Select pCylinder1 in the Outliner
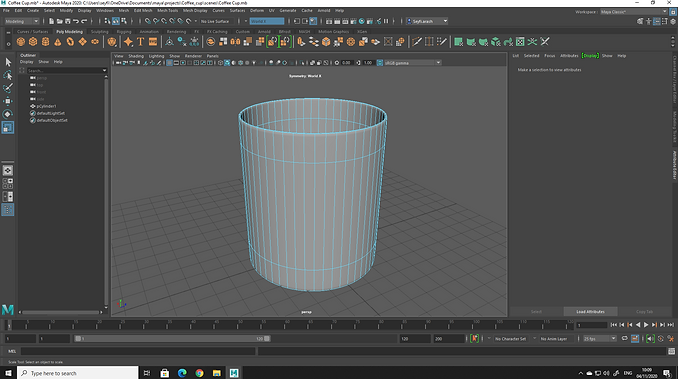Screen dimensions: 678x379 pyautogui.click(x=46, y=106)
